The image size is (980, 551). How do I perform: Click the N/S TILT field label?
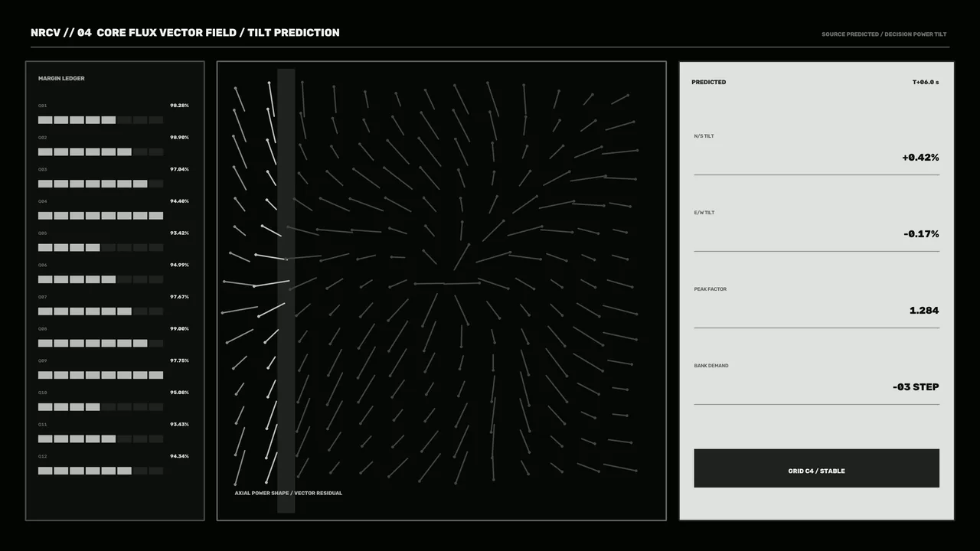[704, 136]
